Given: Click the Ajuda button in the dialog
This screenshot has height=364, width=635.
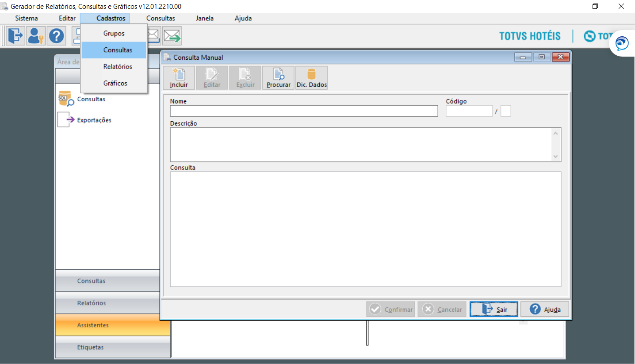Looking at the screenshot, I should click(x=545, y=309).
